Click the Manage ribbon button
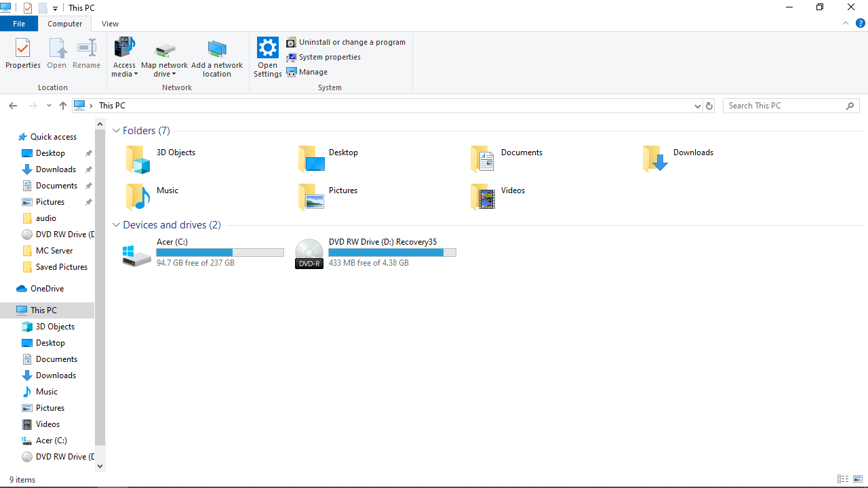Image resolution: width=868 pixels, height=488 pixels. pyautogui.click(x=307, y=72)
